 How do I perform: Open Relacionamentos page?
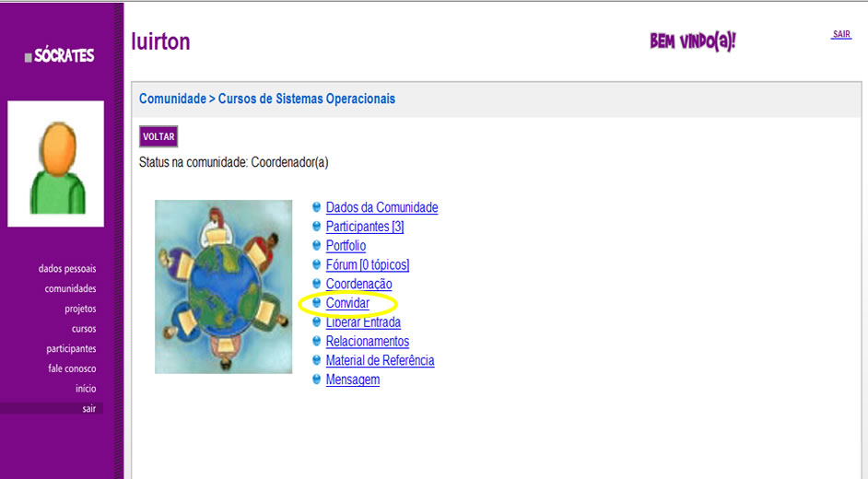pos(367,342)
